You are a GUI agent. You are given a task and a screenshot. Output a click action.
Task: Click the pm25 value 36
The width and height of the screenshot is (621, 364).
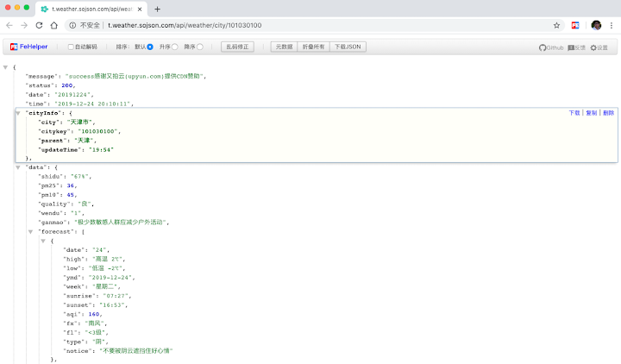coord(71,185)
